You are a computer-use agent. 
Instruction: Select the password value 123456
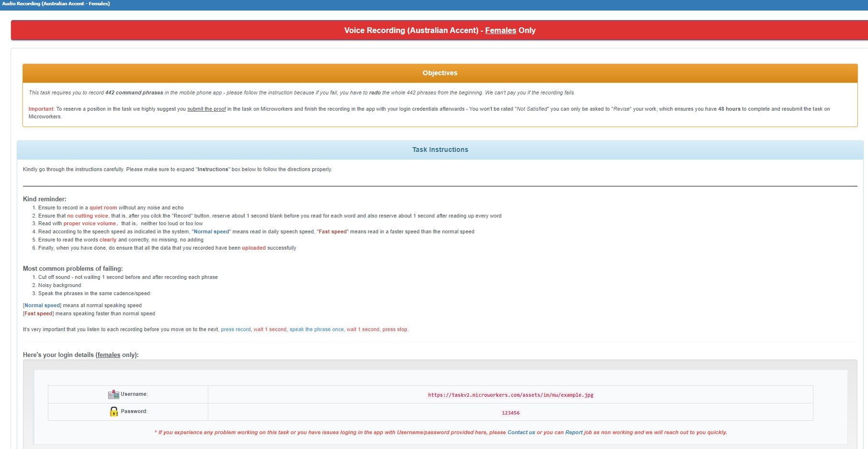pos(510,413)
